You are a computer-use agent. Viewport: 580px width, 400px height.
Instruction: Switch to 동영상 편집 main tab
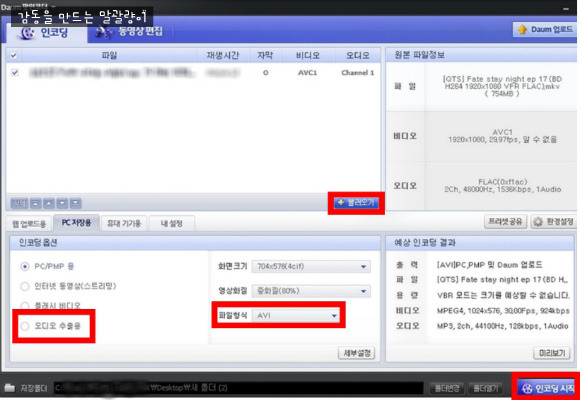coord(129,32)
